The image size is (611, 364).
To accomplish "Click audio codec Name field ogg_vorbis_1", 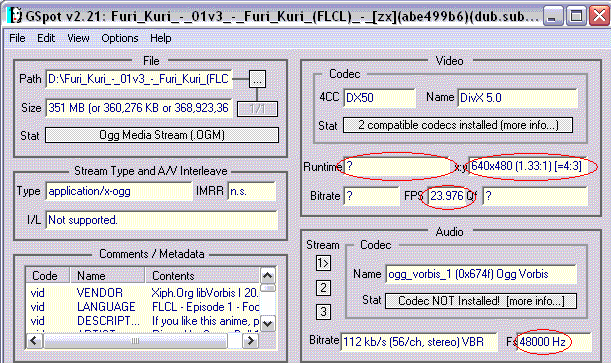I will tap(481, 274).
